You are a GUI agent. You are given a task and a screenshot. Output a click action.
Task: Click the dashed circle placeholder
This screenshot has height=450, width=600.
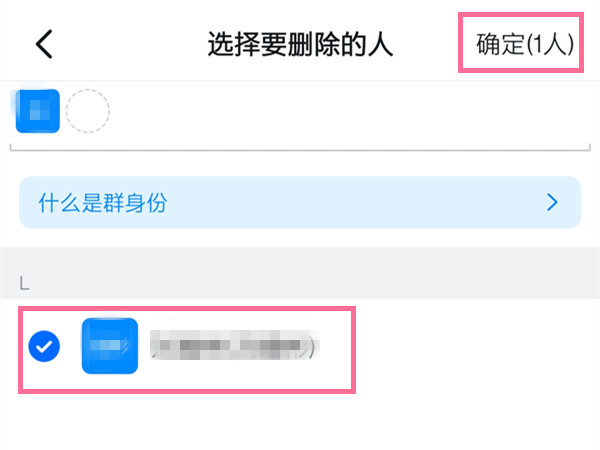pos(87,112)
